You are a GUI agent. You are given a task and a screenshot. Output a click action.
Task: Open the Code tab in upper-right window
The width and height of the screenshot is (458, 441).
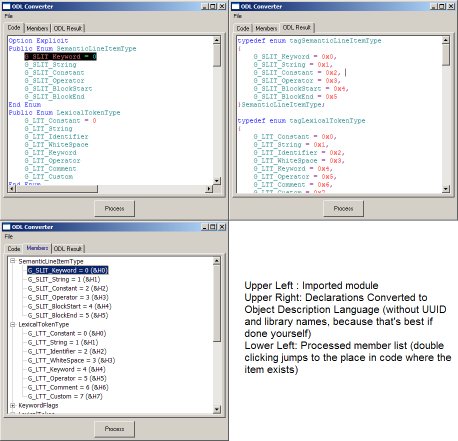pyautogui.click(x=243, y=28)
